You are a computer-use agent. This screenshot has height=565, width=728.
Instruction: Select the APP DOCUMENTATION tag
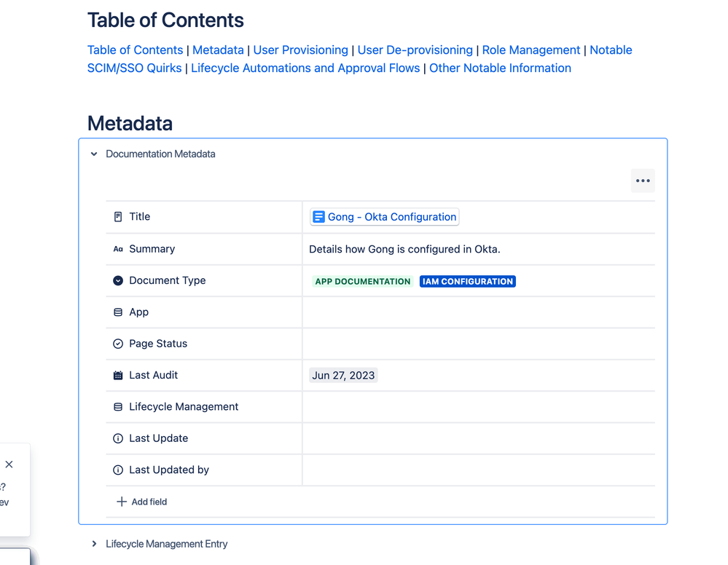[x=363, y=282]
